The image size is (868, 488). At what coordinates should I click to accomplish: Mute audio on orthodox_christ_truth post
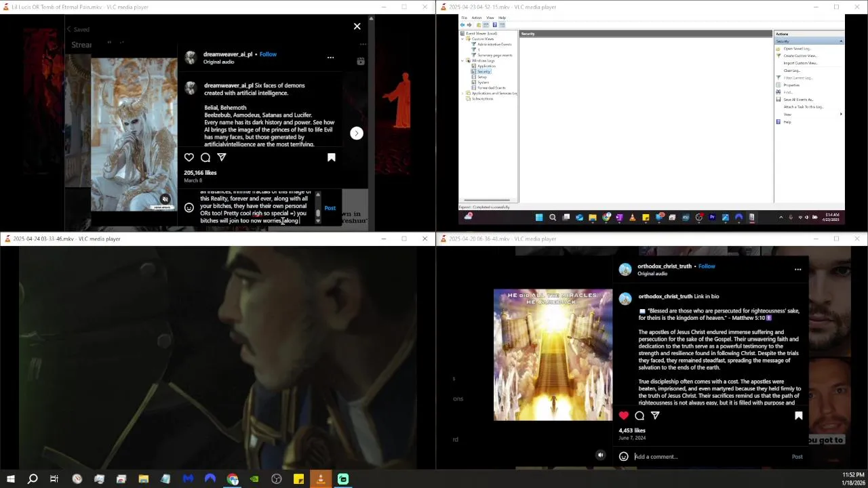click(x=600, y=455)
